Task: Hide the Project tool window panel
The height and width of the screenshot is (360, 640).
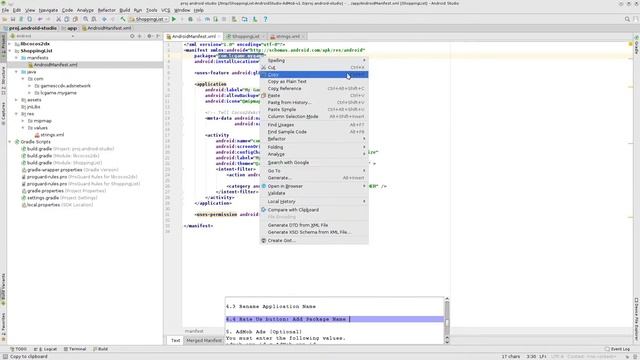Action: pyautogui.click(x=158, y=36)
